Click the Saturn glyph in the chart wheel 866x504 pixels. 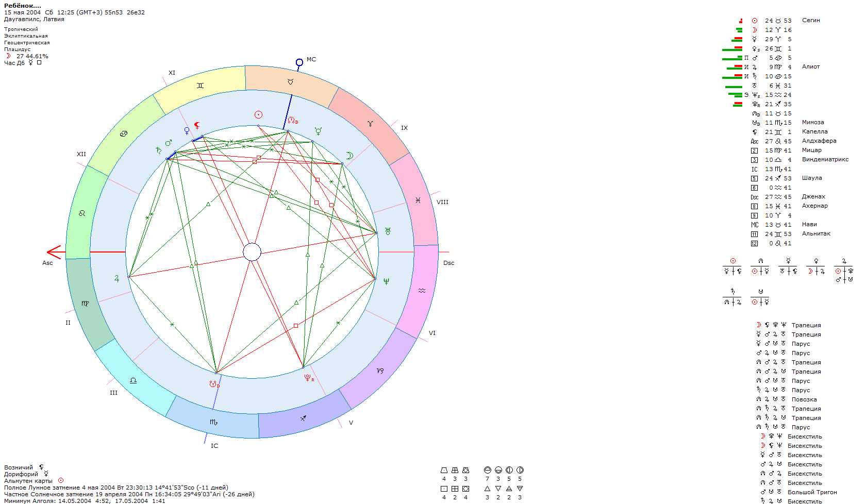coord(159,150)
